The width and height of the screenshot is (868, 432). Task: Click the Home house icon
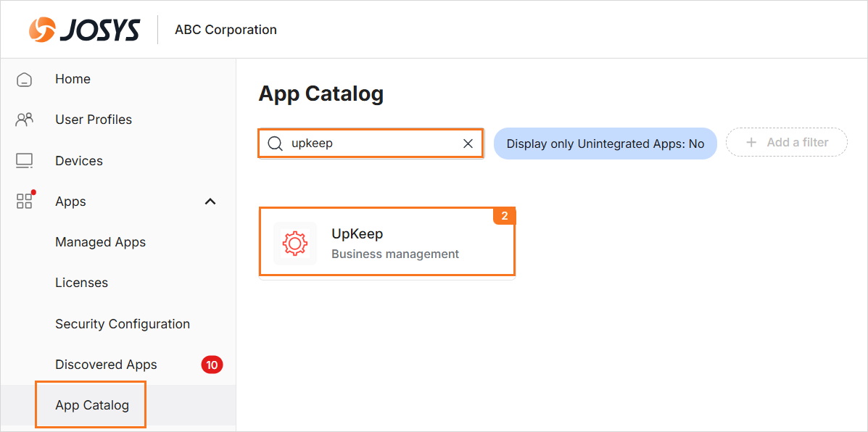[25, 80]
